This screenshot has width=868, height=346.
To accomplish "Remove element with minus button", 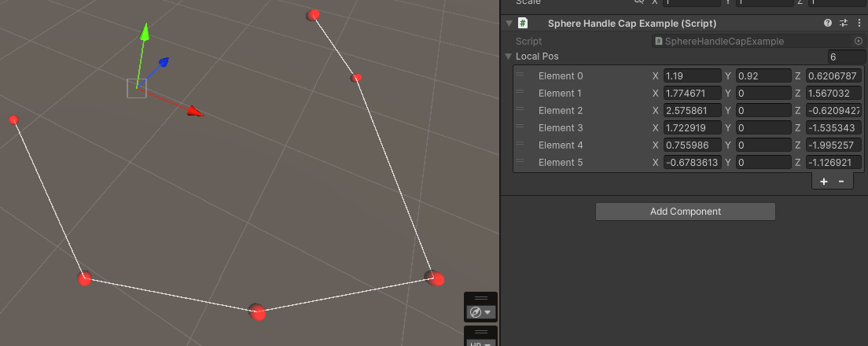I will point(841,182).
